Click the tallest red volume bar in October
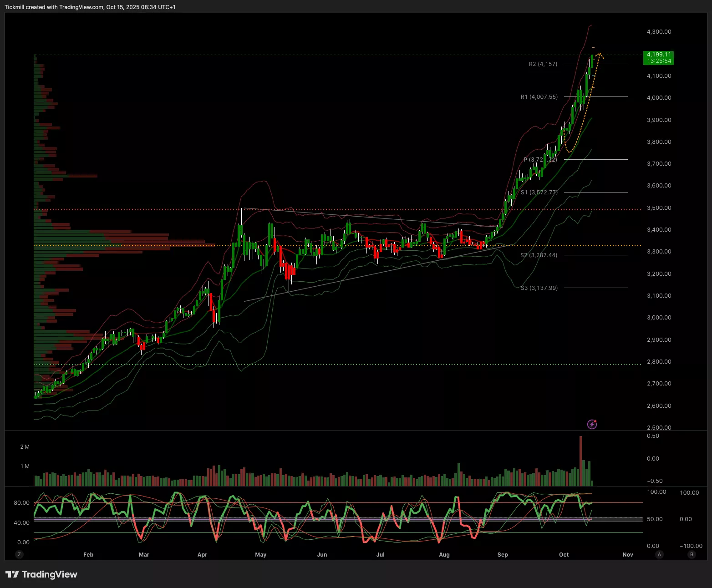 tap(580, 461)
